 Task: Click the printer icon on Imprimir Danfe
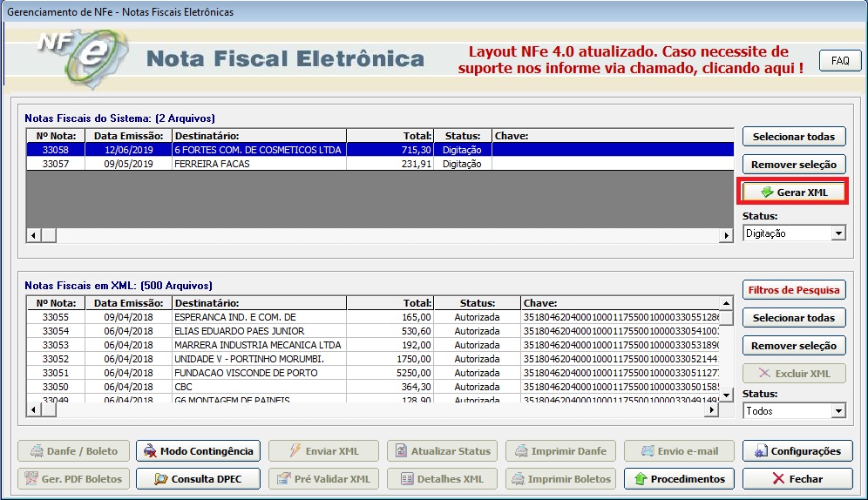521,450
